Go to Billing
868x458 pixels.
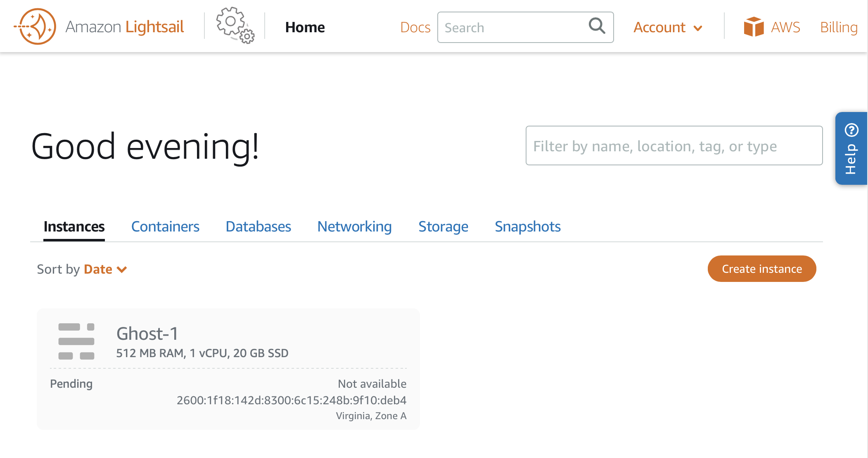839,26
